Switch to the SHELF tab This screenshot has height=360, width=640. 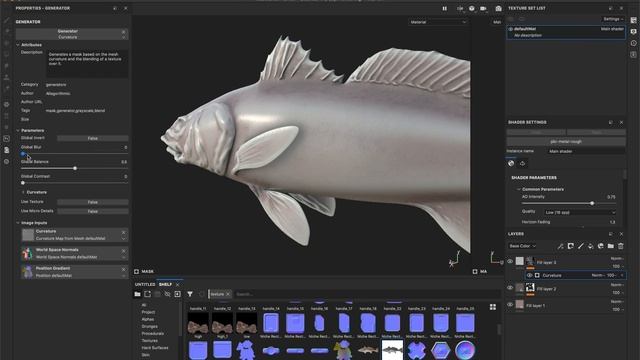(x=165, y=284)
